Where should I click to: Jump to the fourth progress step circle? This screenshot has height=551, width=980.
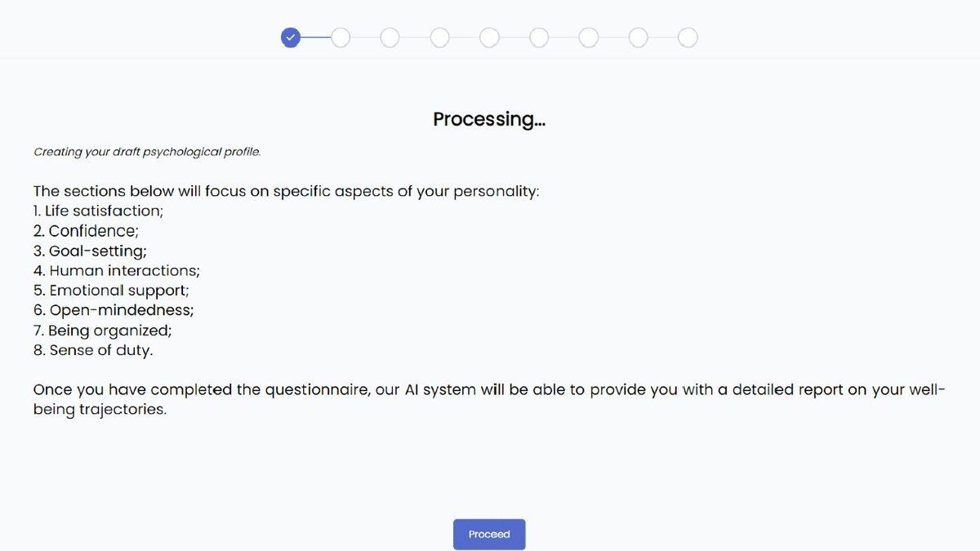tap(440, 38)
